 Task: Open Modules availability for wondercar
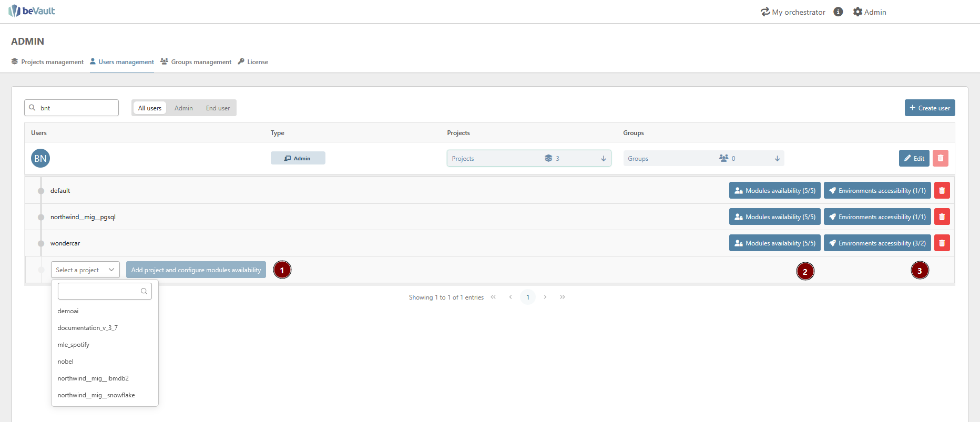tap(774, 243)
